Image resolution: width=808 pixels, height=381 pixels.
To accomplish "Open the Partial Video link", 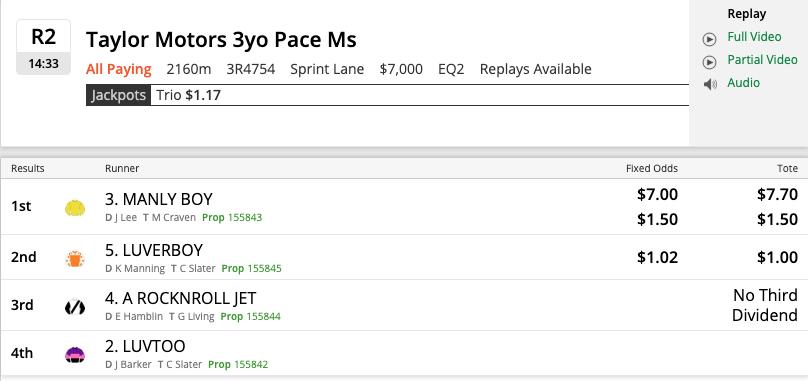I will coord(762,60).
